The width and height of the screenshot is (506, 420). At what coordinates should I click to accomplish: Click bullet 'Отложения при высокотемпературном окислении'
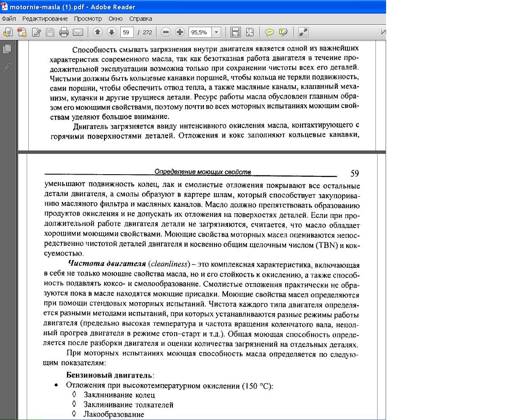point(153,385)
